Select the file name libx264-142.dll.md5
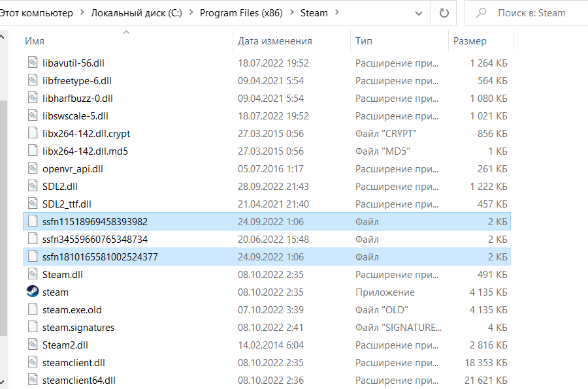Image resolution: width=588 pixels, height=389 pixels. tap(85, 151)
